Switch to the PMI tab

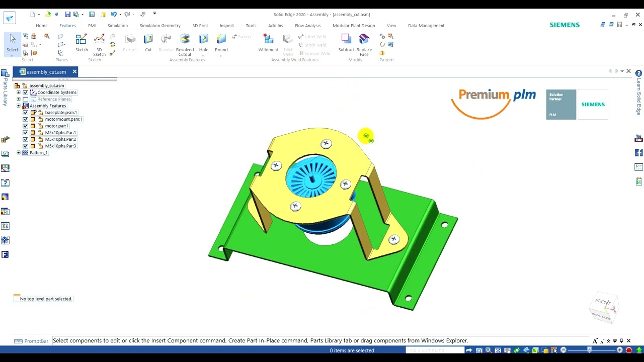click(x=92, y=26)
